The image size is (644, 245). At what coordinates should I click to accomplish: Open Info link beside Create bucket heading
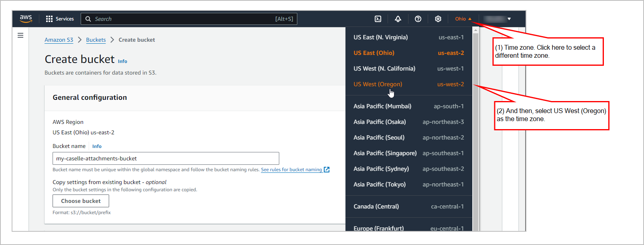coord(122,61)
